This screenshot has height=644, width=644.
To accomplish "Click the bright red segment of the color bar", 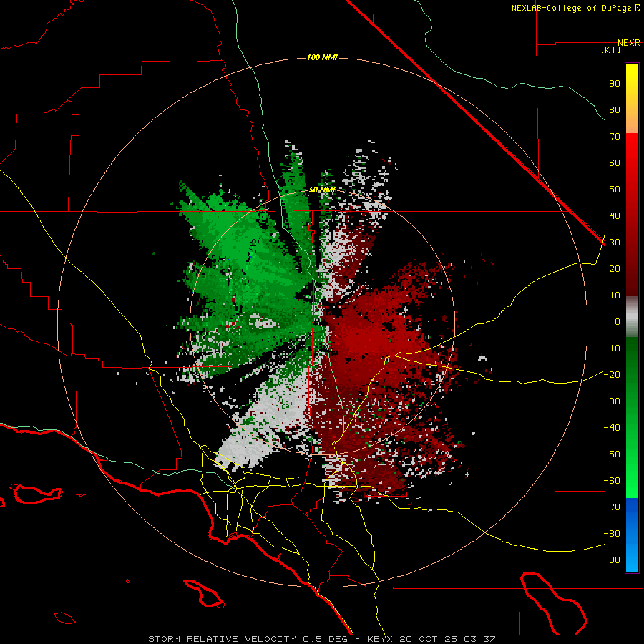I will [632, 213].
